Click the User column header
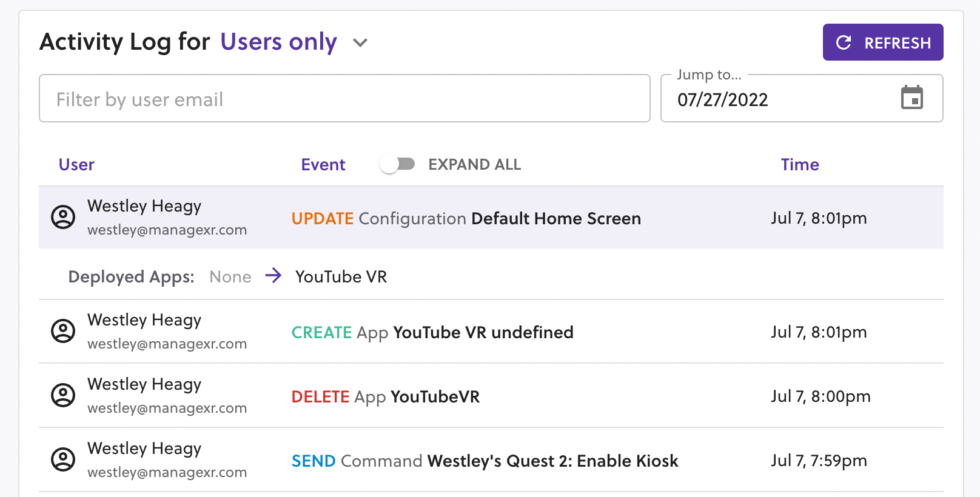 (x=76, y=165)
